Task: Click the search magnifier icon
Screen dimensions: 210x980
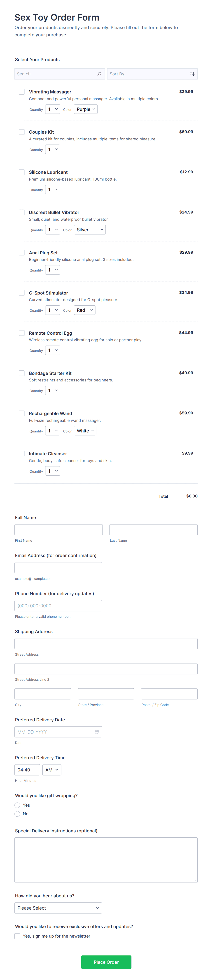Action: coord(99,74)
